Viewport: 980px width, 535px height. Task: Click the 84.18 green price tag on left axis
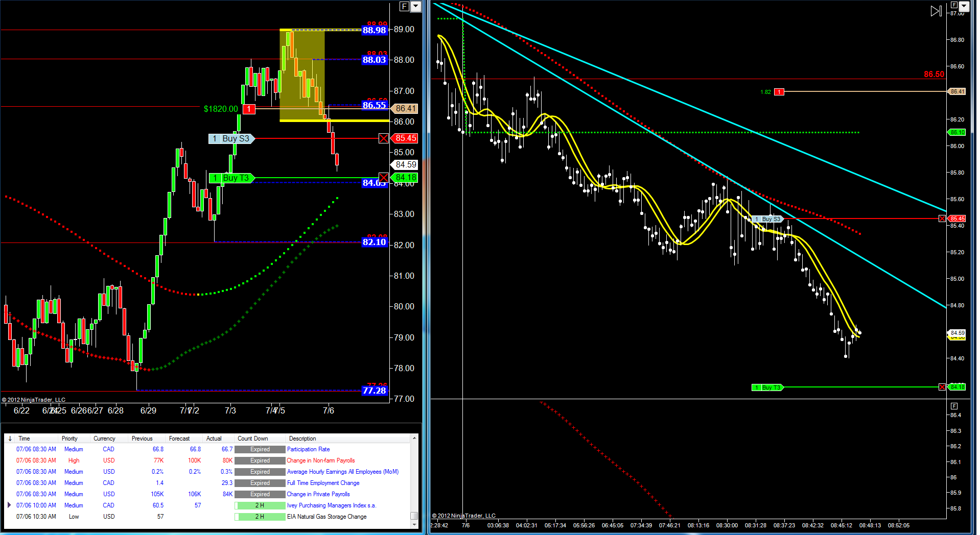click(405, 178)
